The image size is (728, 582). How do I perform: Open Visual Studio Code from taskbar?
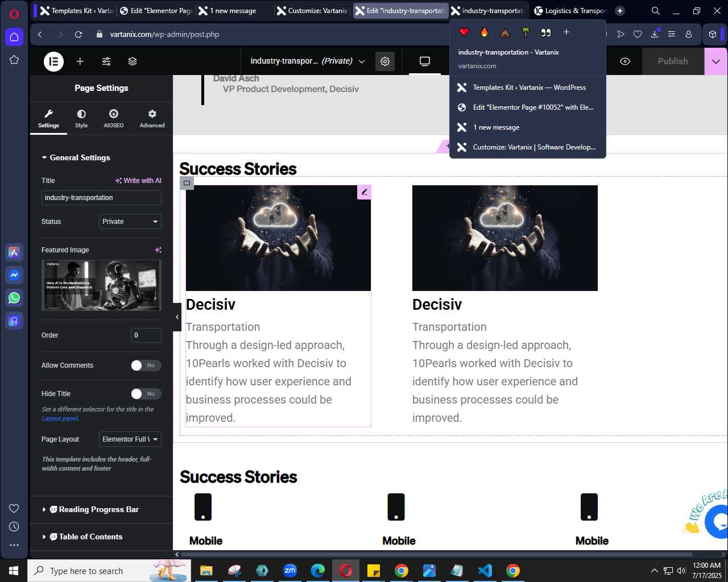(x=485, y=571)
